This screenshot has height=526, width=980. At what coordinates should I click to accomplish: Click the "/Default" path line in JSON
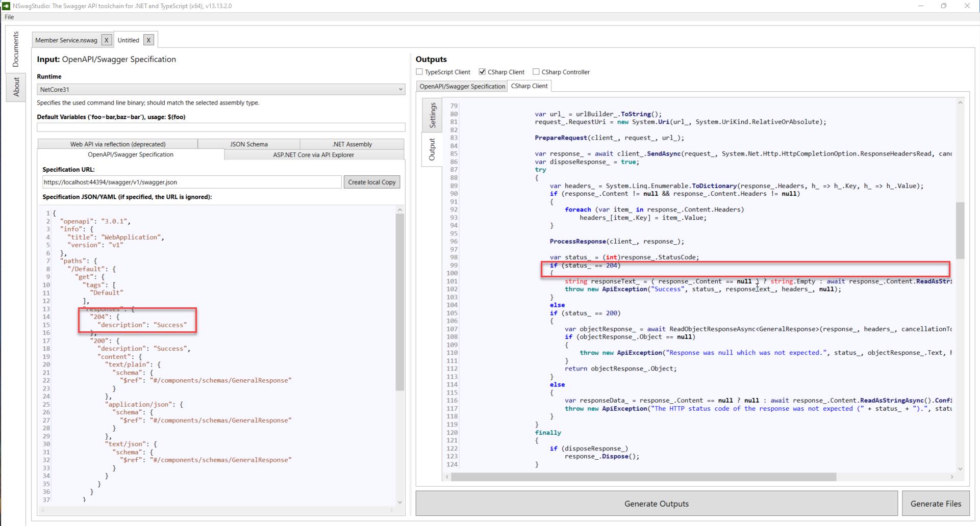(91, 269)
